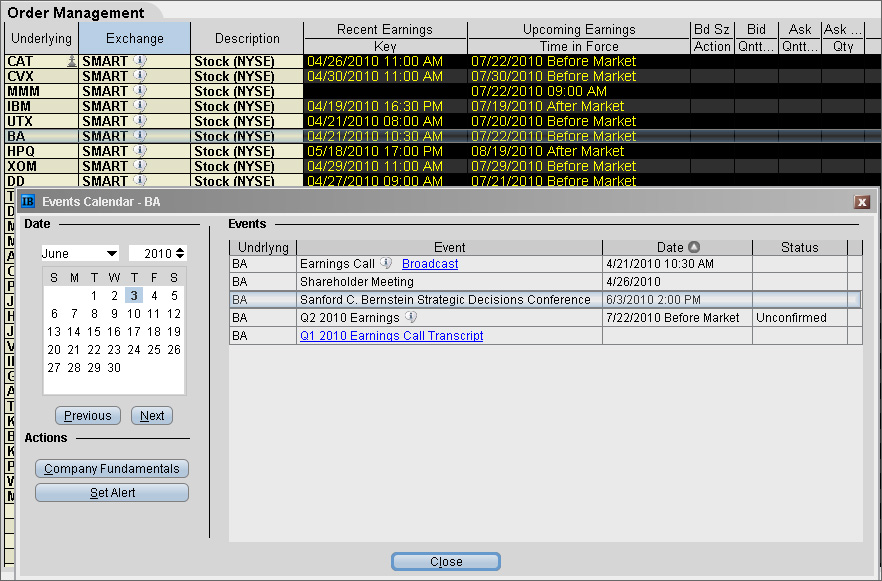
Task: Click the Upcoming Earnings column header
Action: 579,30
